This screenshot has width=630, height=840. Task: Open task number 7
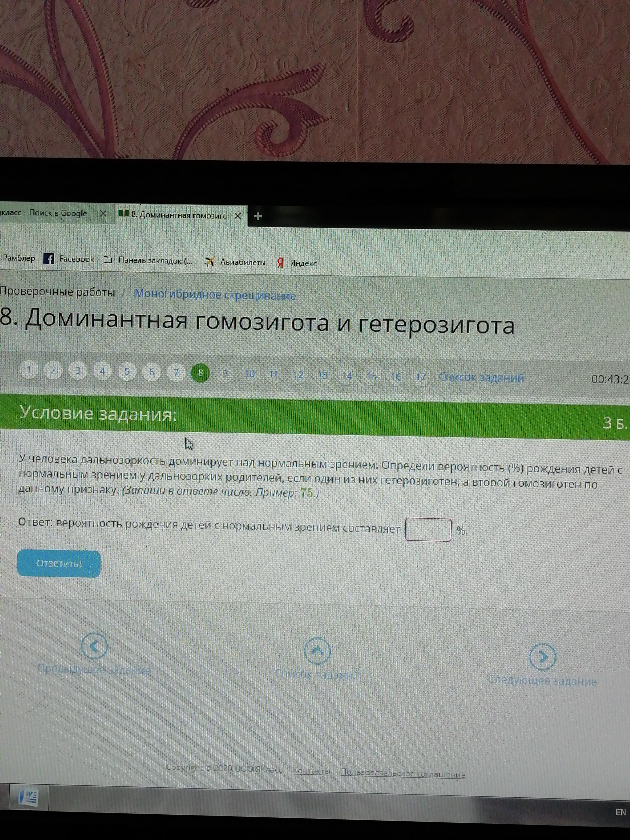coord(176,373)
